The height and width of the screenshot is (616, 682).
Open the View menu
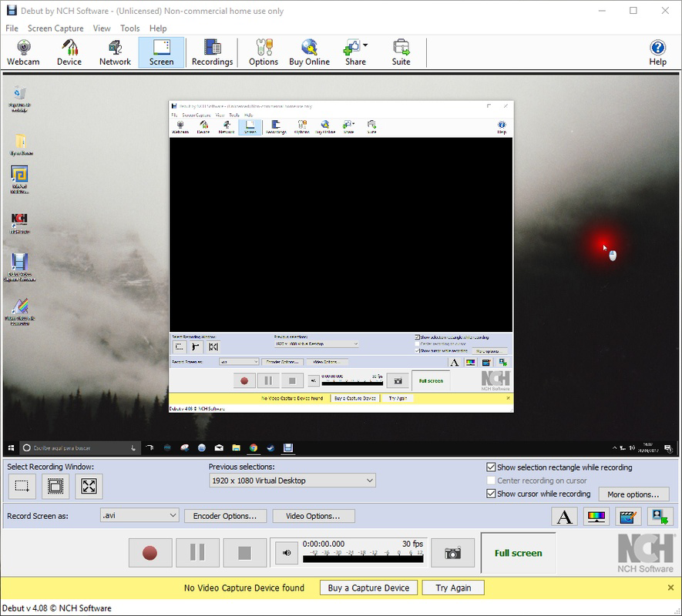[x=102, y=28]
